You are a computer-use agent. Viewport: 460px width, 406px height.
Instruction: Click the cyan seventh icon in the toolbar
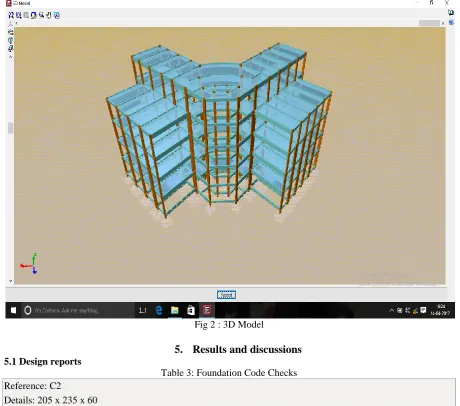point(57,15)
